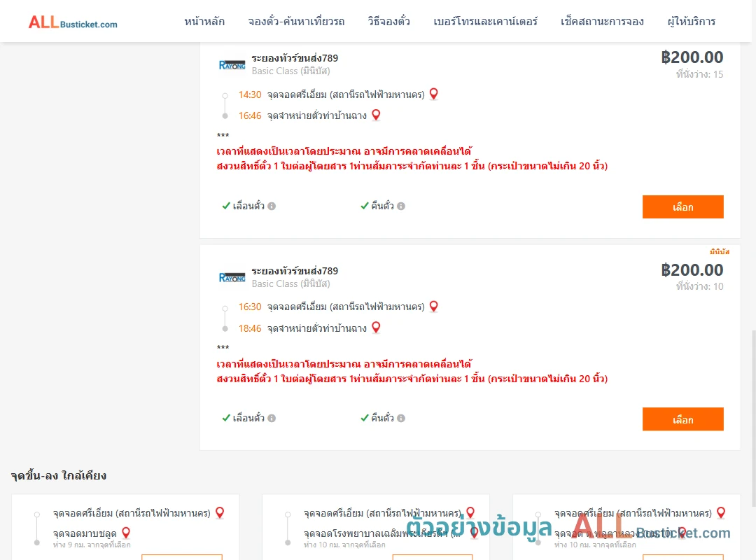This screenshot has width=756, height=560.
Task: Click the page vertical scrollbar thumb
Action: pos(753,419)
